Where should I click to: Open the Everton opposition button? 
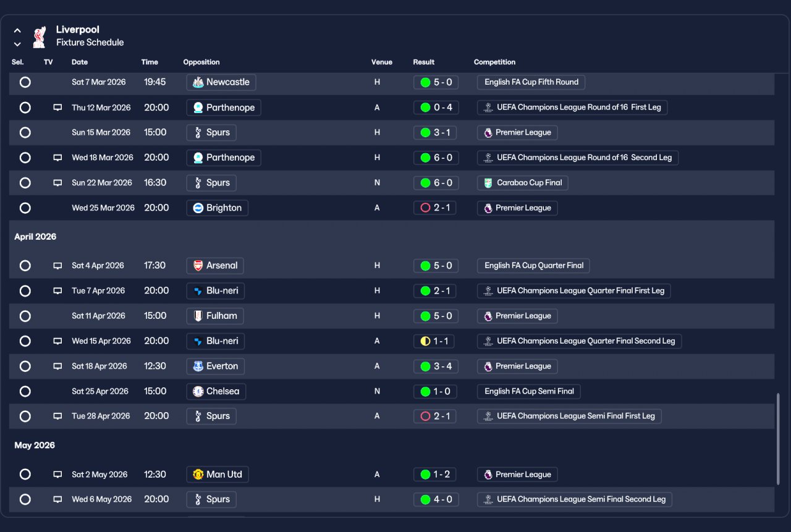[x=216, y=366]
